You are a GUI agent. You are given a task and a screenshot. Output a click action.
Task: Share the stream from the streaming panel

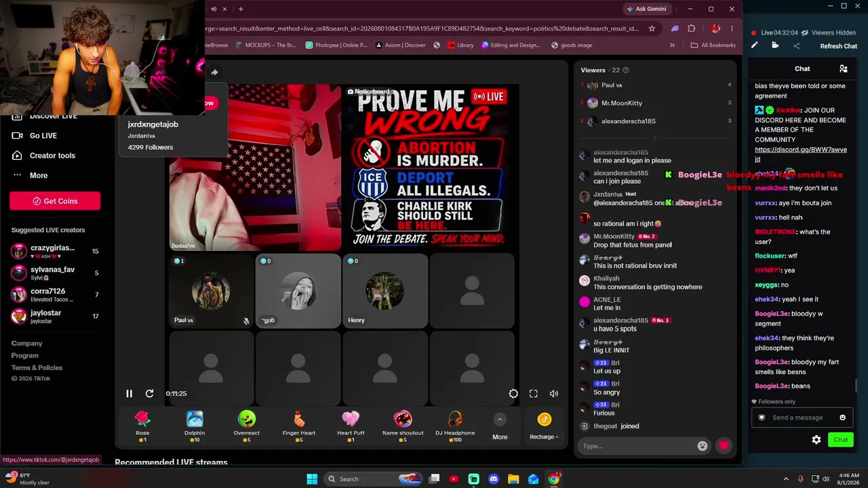(x=796, y=45)
